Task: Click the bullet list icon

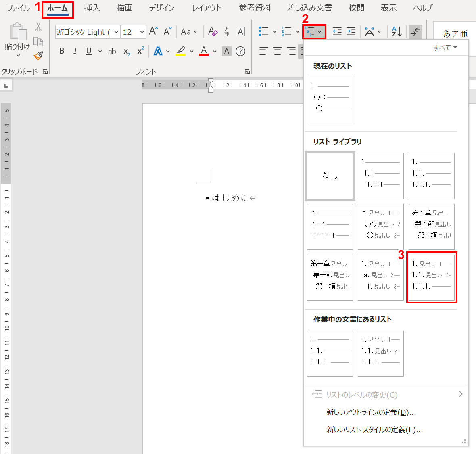Action: point(263,31)
